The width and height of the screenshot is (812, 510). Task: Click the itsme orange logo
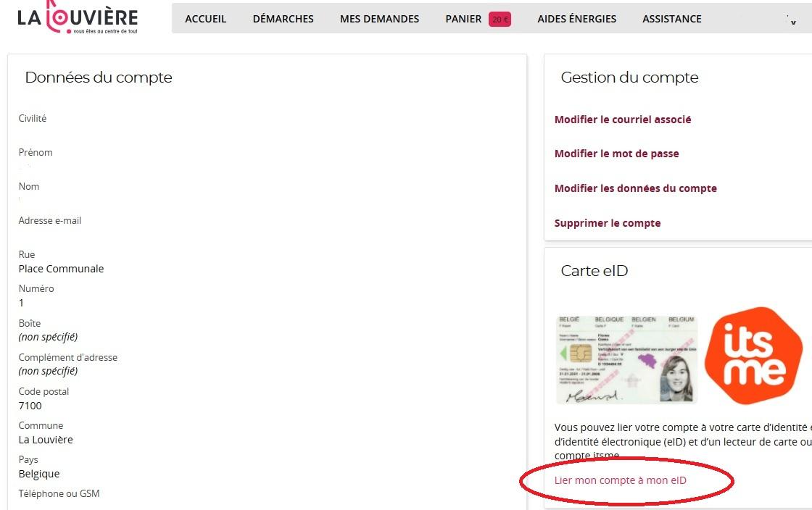tap(753, 355)
